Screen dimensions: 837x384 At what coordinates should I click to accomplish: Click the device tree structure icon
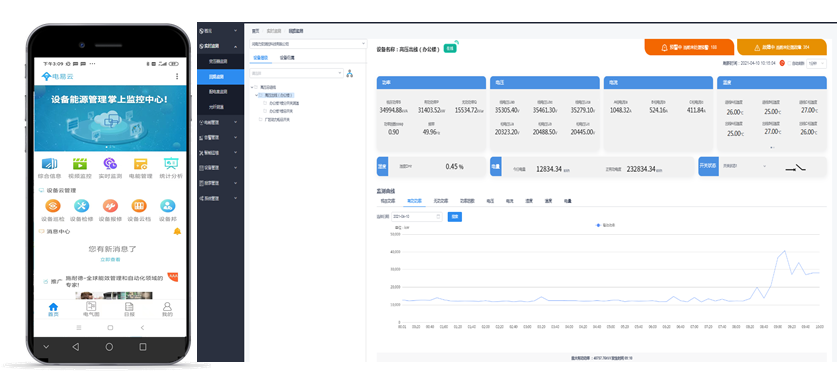(350, 73)
